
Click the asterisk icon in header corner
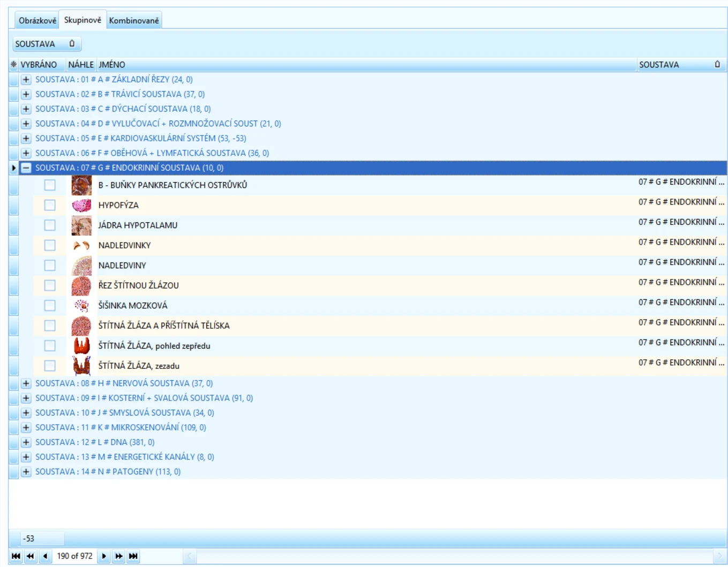click(13, 64)
